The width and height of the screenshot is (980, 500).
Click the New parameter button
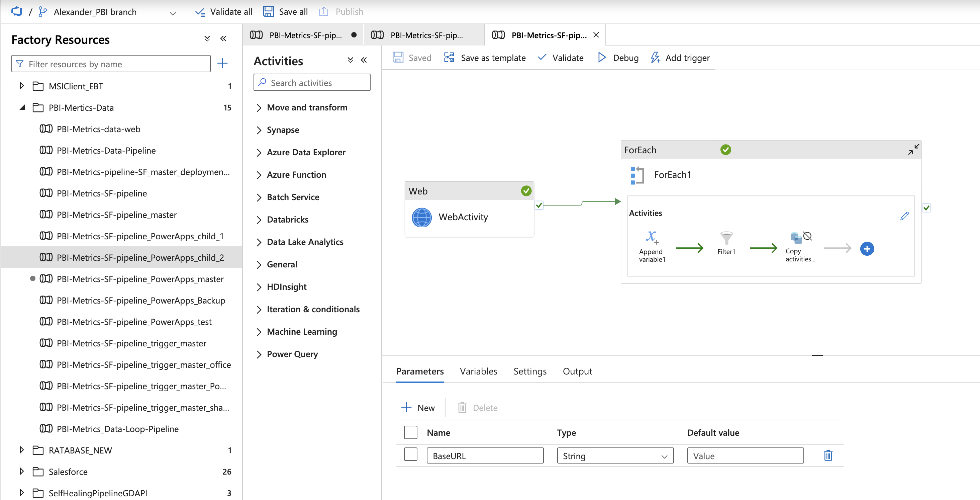pyautogui.click(x=418, y=408)
